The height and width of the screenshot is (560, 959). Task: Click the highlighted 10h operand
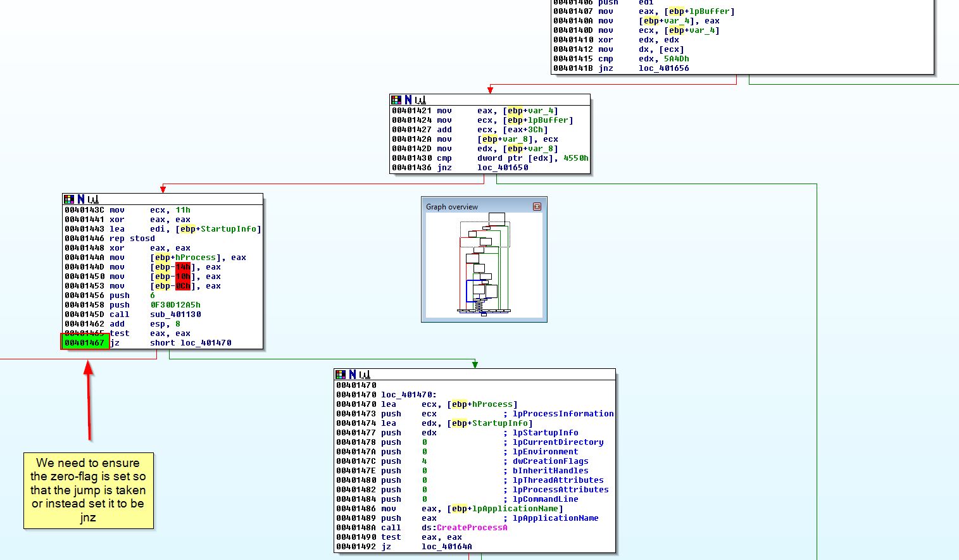click(183, 277)
